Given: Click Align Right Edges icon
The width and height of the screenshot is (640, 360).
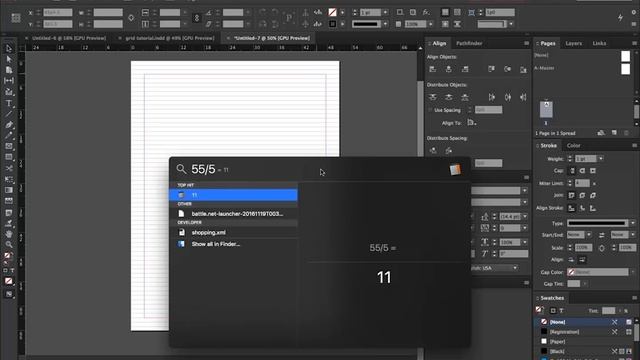Looking at the screenshot, I should [465, 69].
